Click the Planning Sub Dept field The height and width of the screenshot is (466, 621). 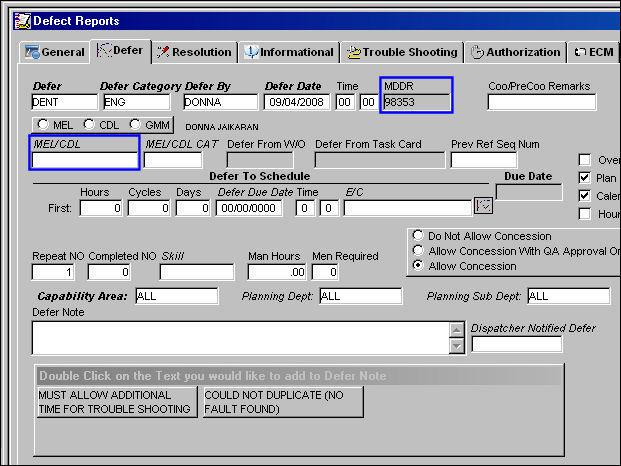coord(569,296)
